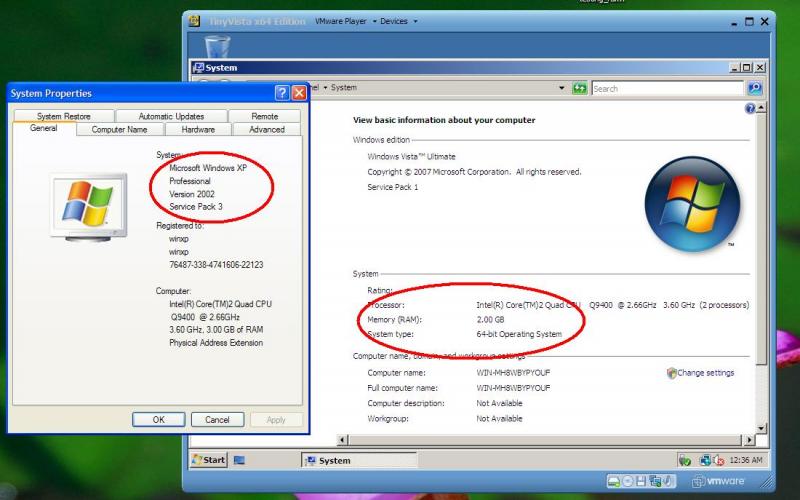Image resolution: width=800 pixels, height=500 pixels.
Task: Click the horizontal scrollbar left arrow
Action: pos(343,439)
